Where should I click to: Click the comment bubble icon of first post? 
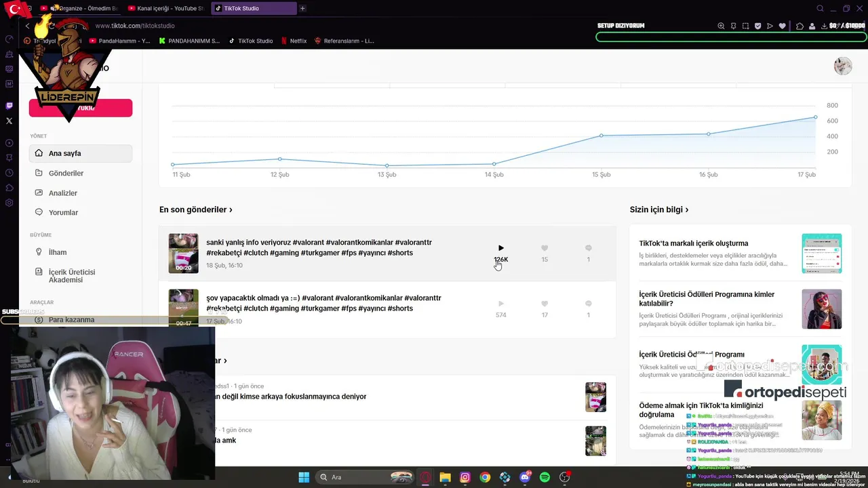[588, 248]
